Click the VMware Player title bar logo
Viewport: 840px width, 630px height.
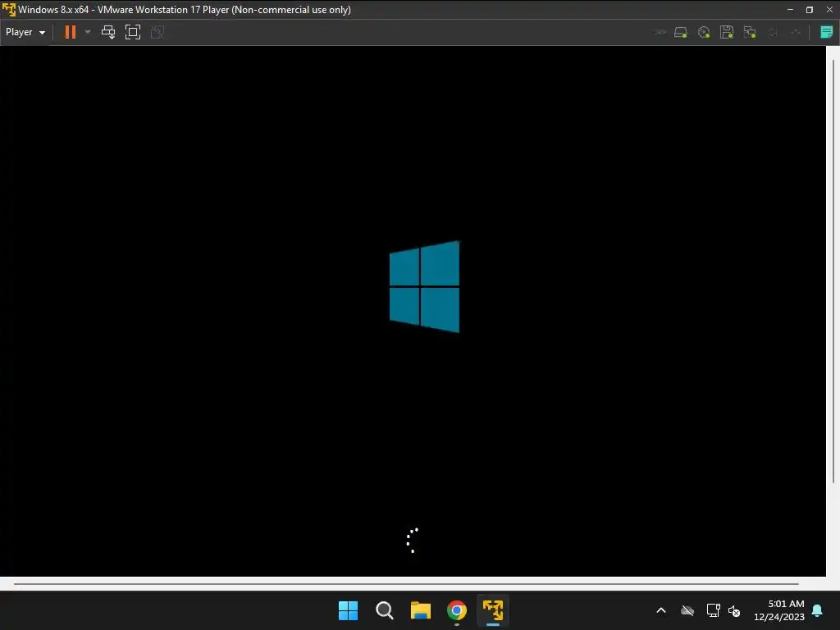coord(8,10)
